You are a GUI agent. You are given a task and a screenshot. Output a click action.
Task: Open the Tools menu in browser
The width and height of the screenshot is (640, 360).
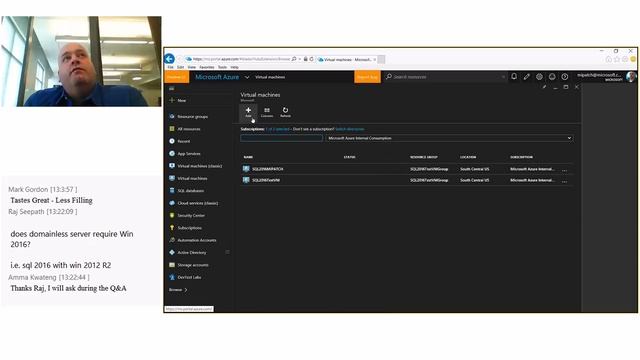pyautogui.click(x=222, y=67)
